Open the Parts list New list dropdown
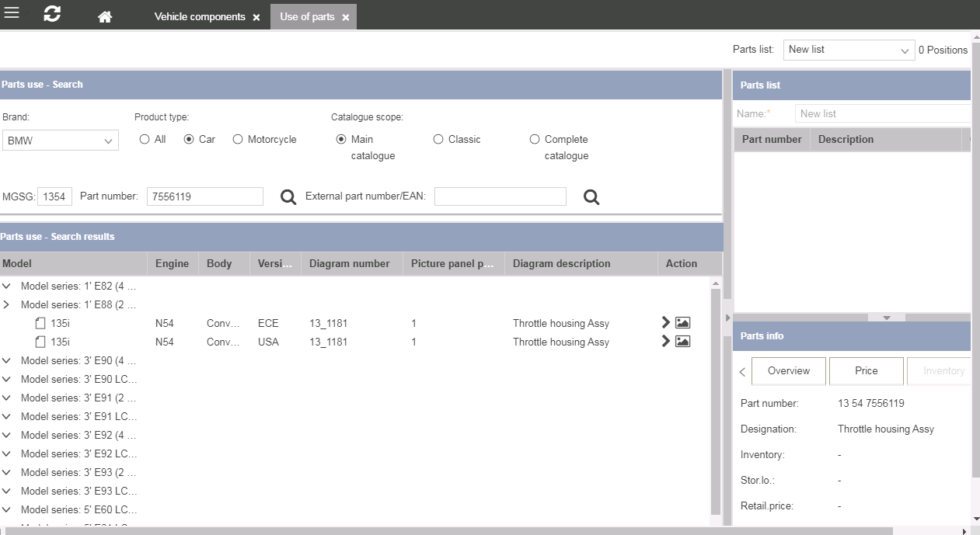The height and width of the screenshot is (535, 980). click(849, 50)
